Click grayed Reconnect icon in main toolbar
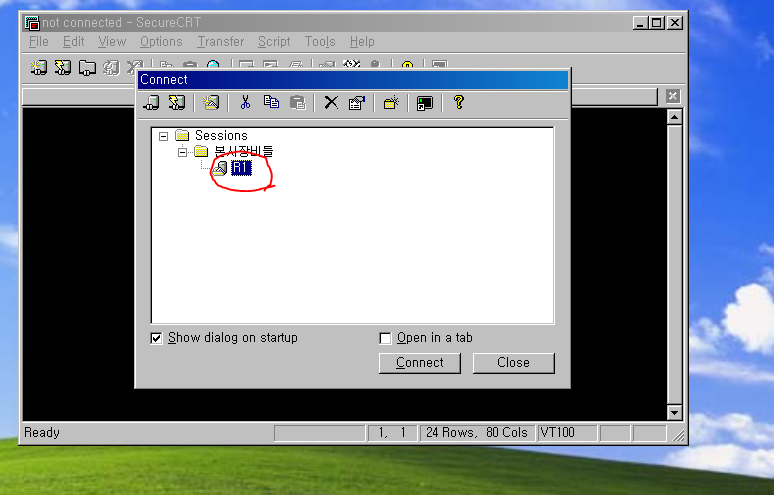The width and height of the screenshot is (774, 495). 111,68
